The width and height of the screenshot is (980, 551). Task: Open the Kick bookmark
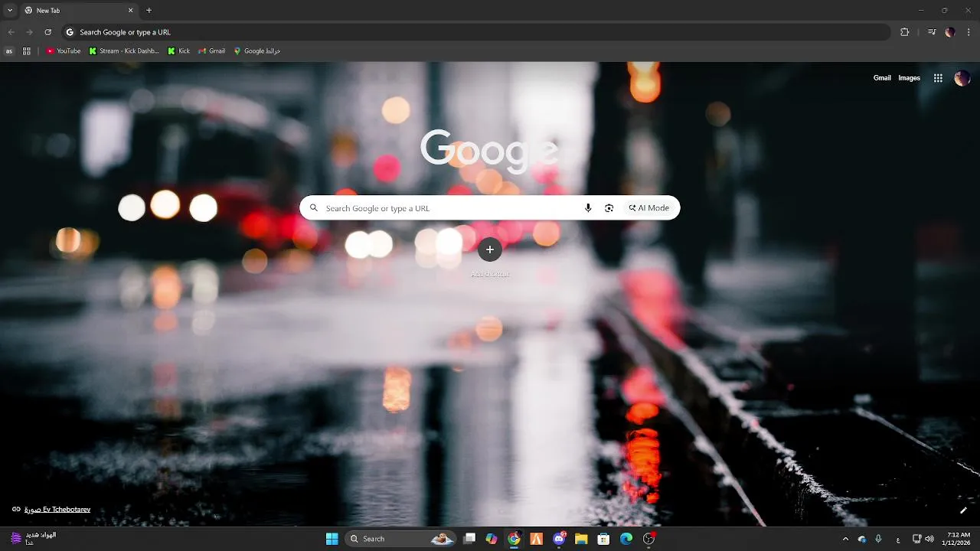[179, 51]
